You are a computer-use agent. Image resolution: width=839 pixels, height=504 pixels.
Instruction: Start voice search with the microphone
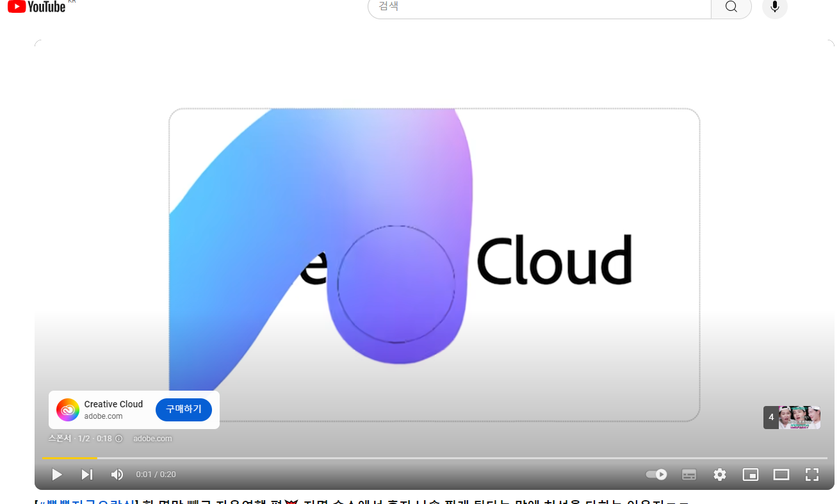775,6
